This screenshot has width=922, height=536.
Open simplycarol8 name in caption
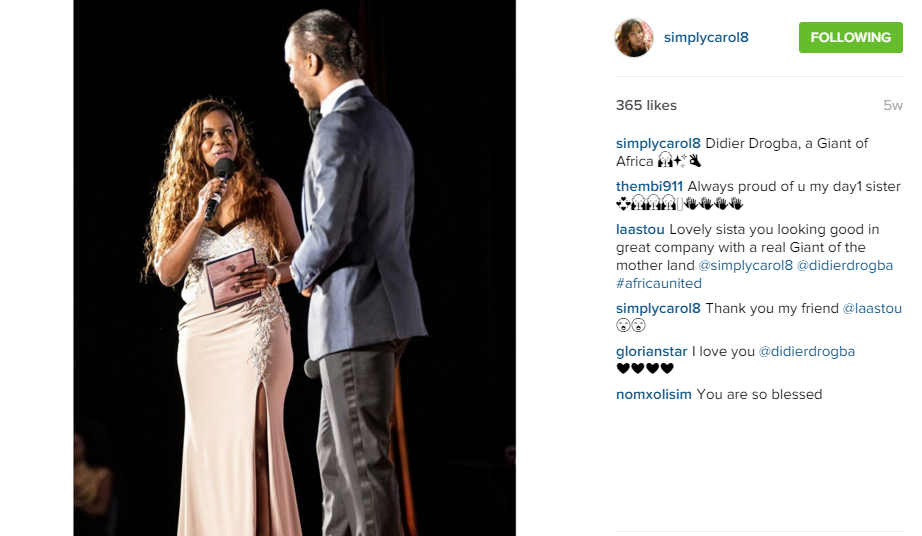point(658,143)
